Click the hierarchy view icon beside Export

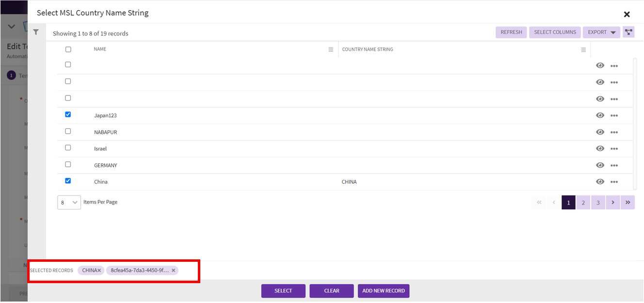coord(628,32)
